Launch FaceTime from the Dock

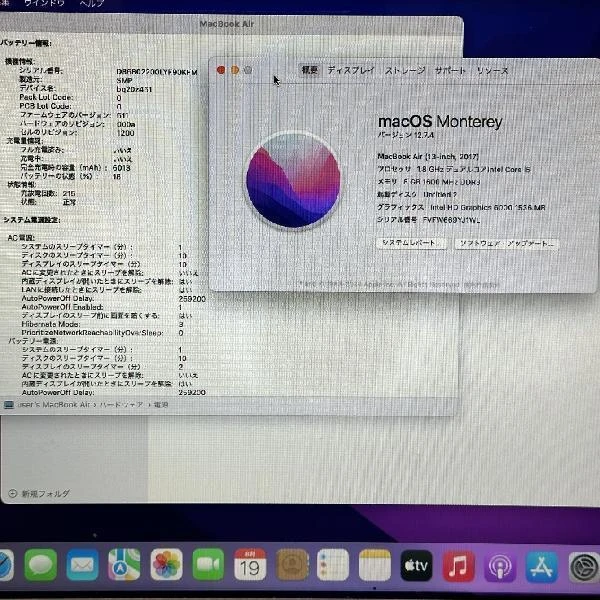click(x=208, y=565)
